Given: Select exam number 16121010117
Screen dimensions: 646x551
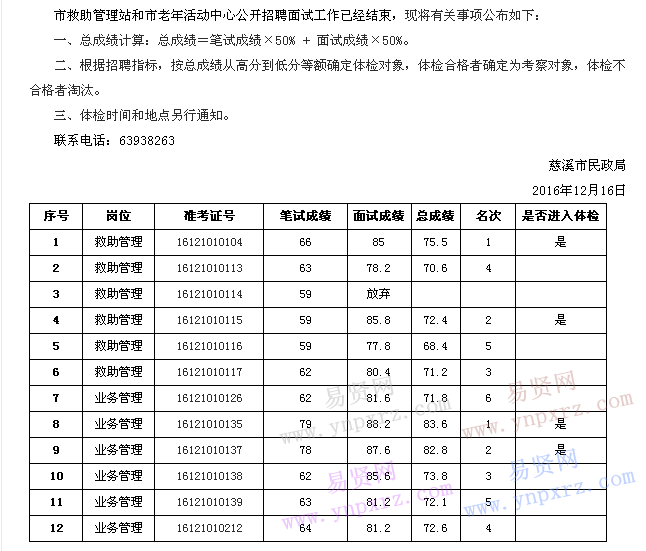Looking at the screenshot, I should (209, 372).
